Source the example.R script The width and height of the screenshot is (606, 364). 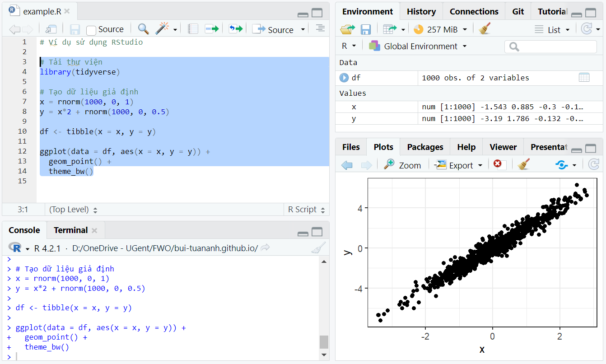[273, 30]
